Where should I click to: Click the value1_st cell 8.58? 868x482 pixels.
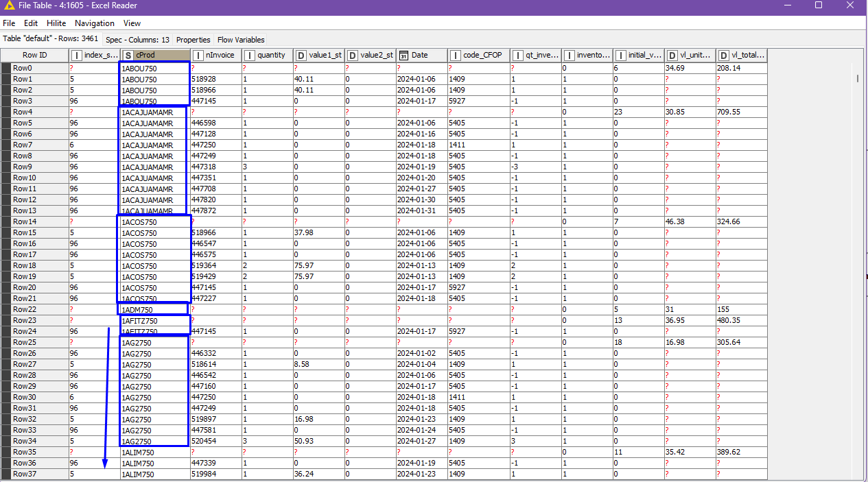(x=318, y=364)
